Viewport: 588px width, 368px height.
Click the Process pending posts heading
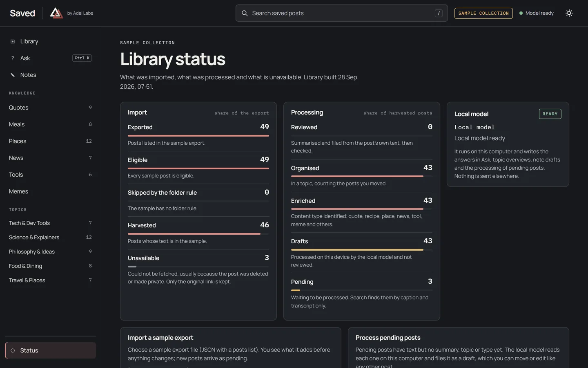[388, 338]
